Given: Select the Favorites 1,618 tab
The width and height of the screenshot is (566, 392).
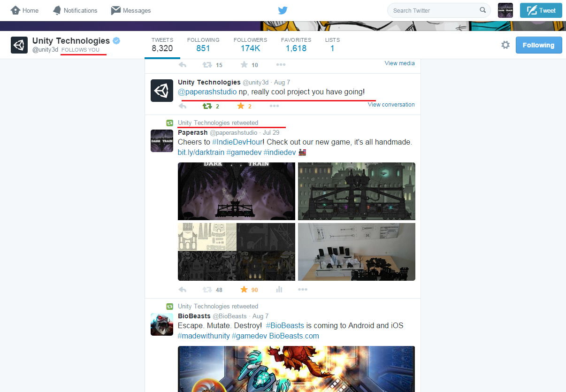Looking at the screenshot, I should coord(296,45).
